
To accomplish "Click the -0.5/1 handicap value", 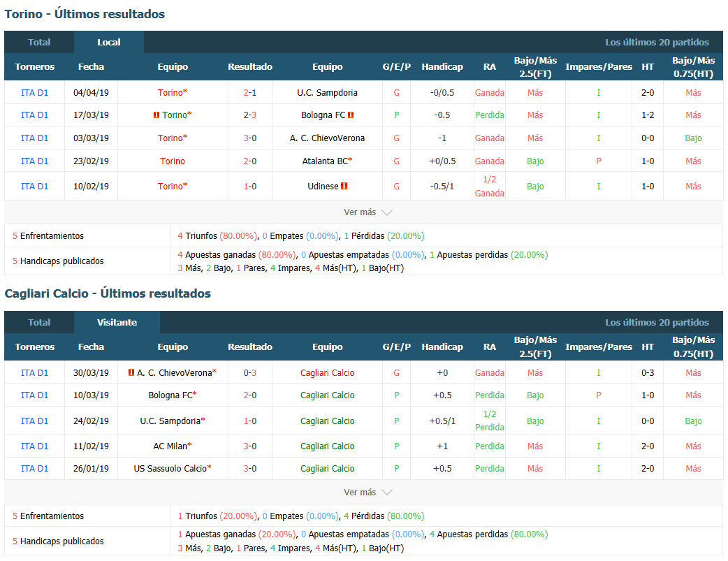I will tap(442, 187).
